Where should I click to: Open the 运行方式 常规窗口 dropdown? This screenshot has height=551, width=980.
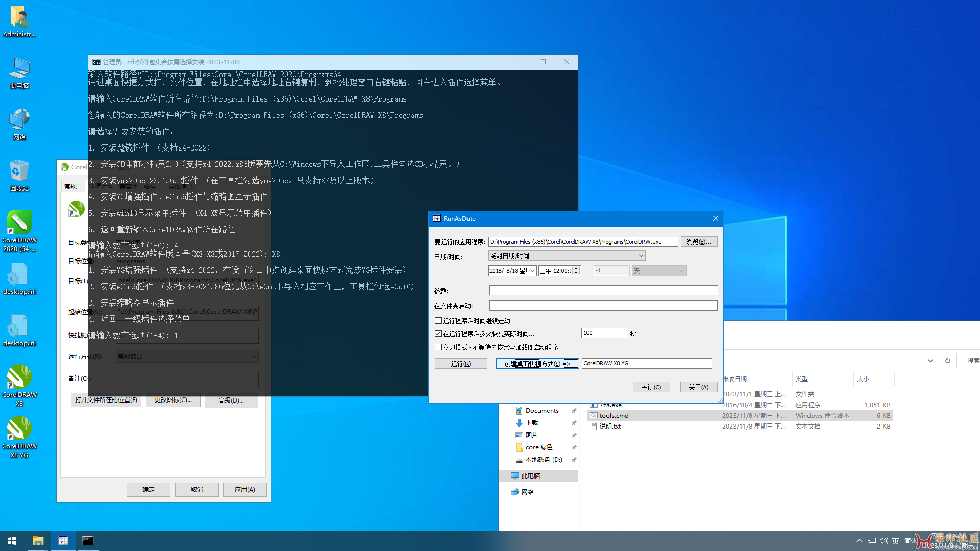(187, 357)
